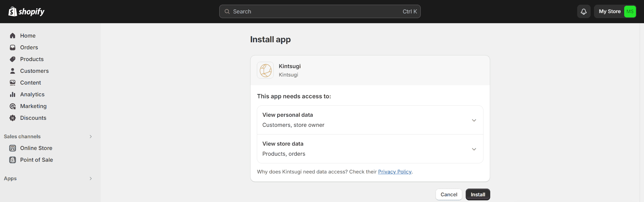The width and height of the screenshot is (644, 202).
Task: Open the Kintsugi Privacy Policy link
Action: click(x=395, y=172)
